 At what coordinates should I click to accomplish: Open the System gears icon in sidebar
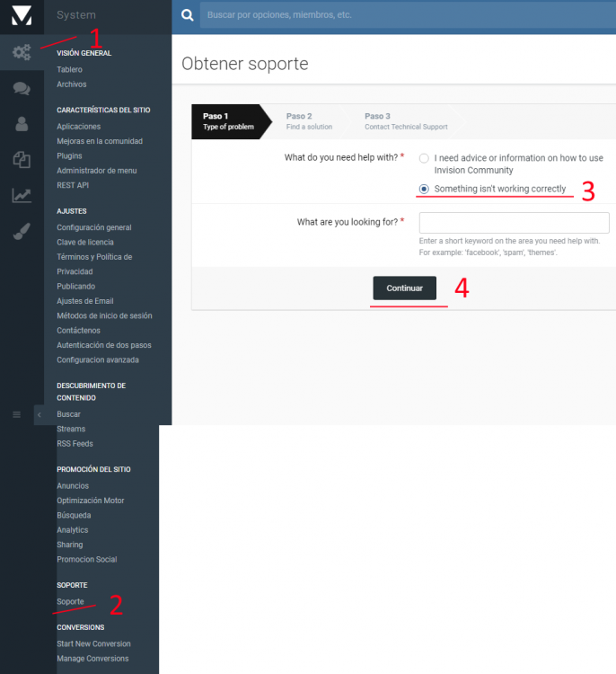[22, 53]
